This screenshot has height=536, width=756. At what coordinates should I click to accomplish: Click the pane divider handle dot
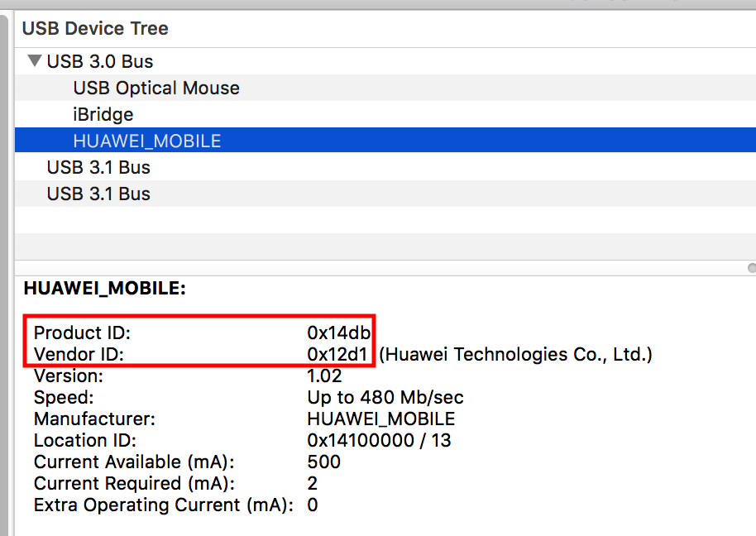pyautogui.click(x=752, y=268)
